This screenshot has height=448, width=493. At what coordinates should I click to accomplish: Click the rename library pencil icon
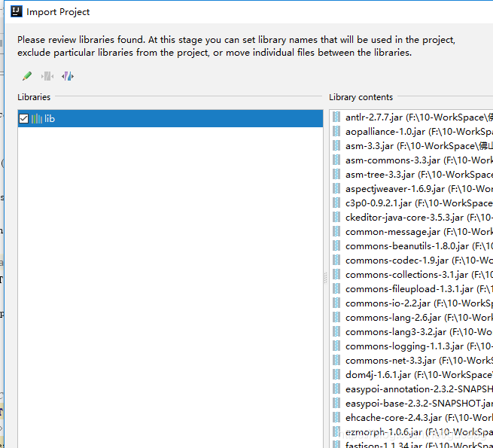27,76
